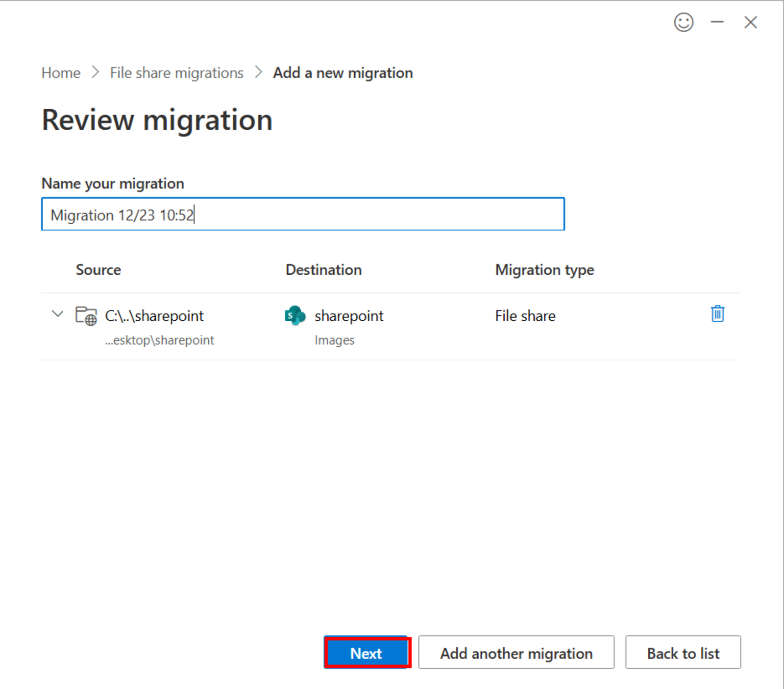Screen dimensions: 784x689
Task: Click the Next button
Action: 366,653
